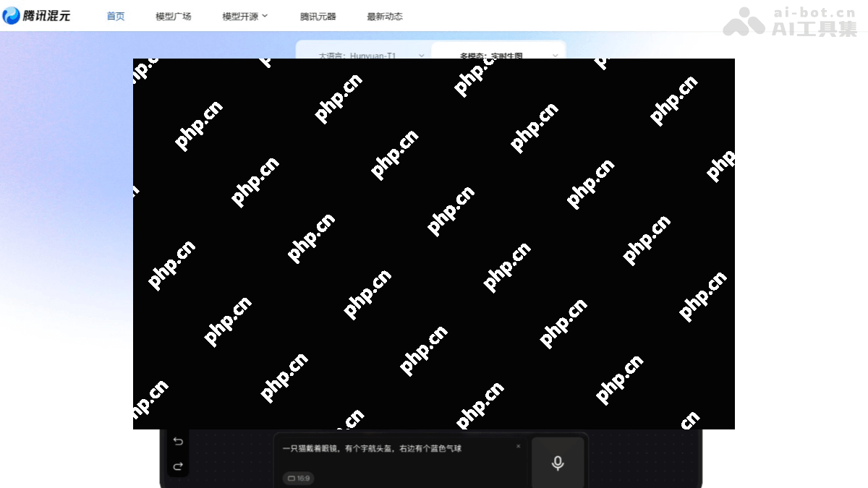Expand the 实时生图 dropdown arrow
The height and width of the screenshot is (488, 868).
coord(556,55)
